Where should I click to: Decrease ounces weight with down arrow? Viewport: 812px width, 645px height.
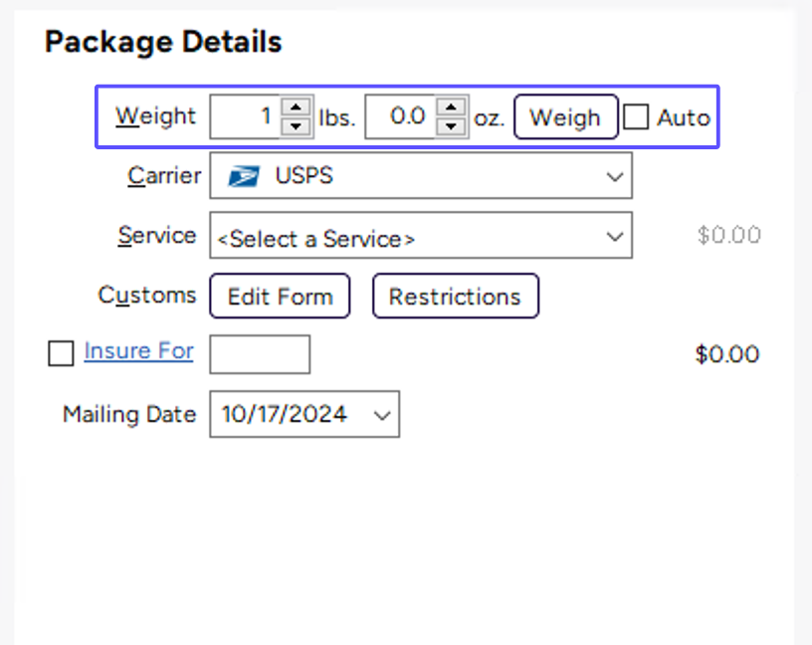[451, 125]
